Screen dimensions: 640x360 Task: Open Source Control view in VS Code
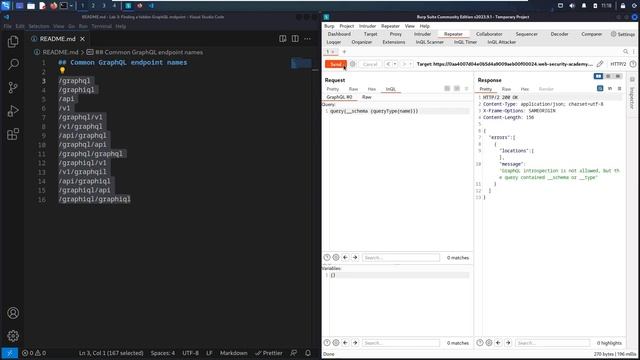[13, 87]
